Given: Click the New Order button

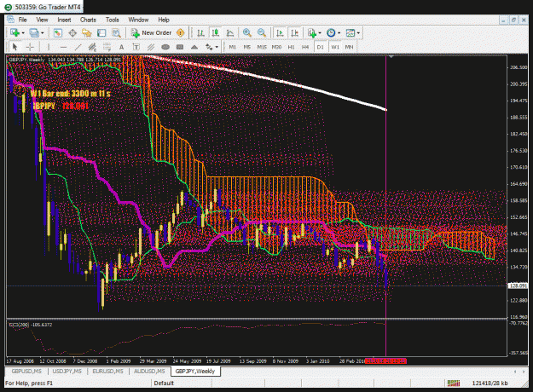Looking at the screenshot, I should [x=151, y=33].
